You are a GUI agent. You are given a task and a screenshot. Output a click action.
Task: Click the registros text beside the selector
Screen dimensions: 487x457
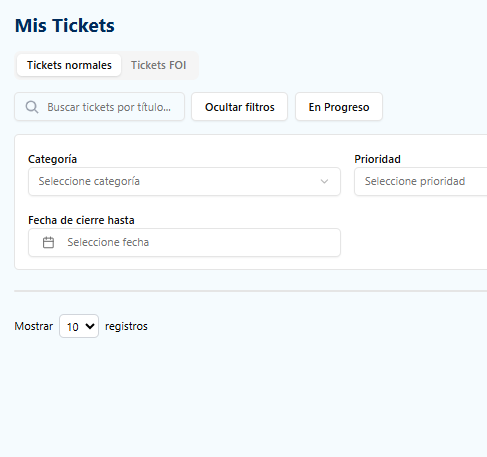(126, 326)
